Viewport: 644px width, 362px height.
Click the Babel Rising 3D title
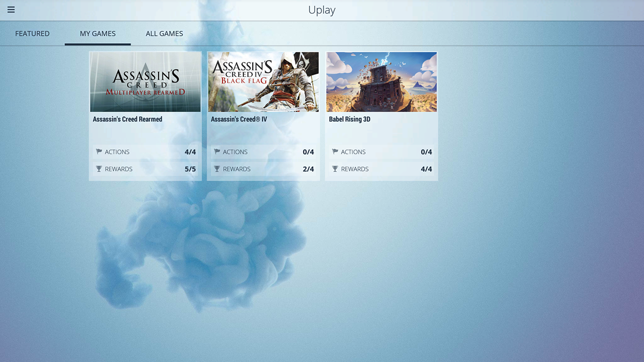tap(350, 119)
